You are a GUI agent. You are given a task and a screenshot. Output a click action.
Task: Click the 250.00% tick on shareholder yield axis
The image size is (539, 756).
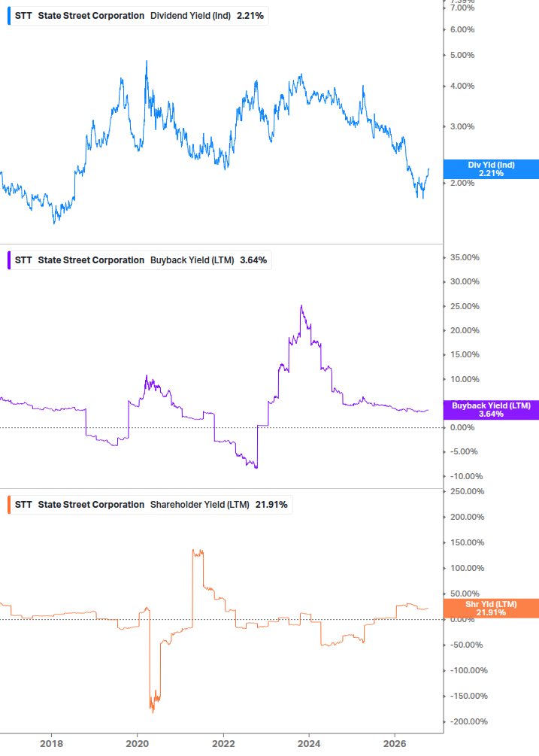468,492
